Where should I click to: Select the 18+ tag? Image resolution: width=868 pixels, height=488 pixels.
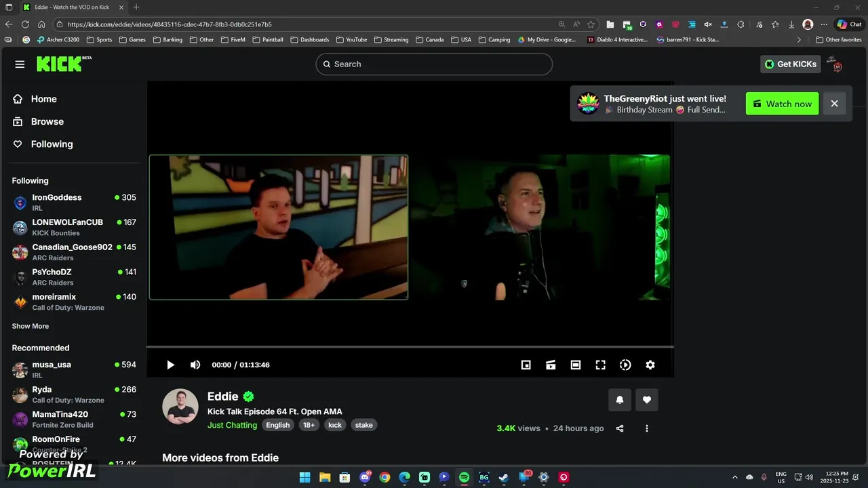click(309, 425)
